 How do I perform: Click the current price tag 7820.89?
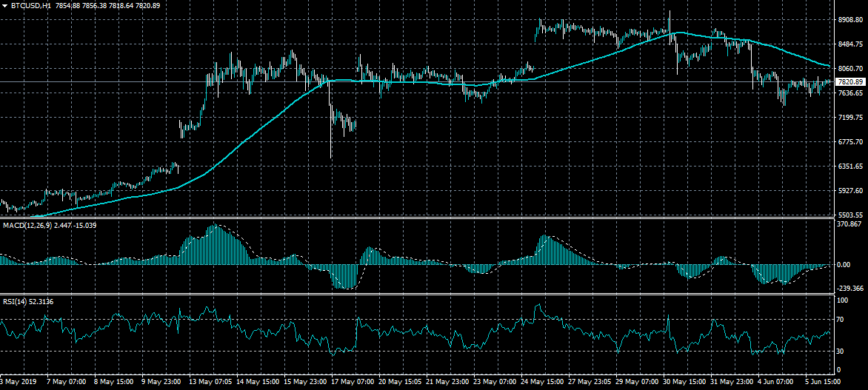(x=850, y=81)
